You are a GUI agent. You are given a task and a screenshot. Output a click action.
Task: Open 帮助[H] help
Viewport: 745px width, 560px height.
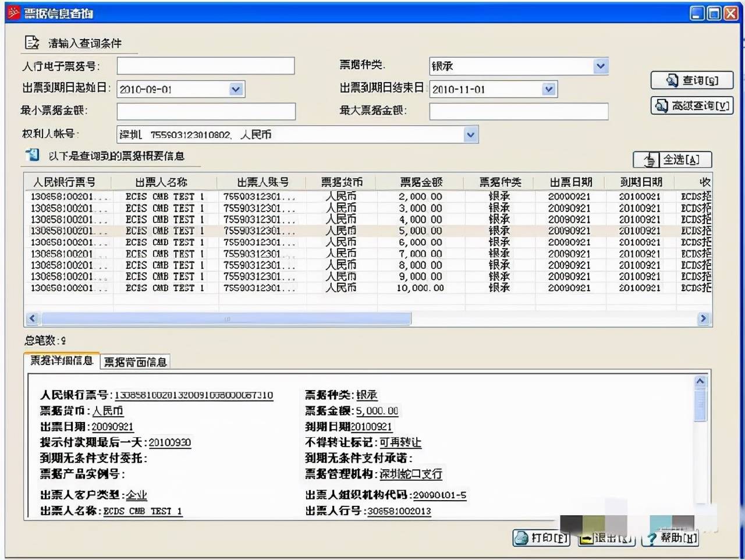click(x=671, y=538)
